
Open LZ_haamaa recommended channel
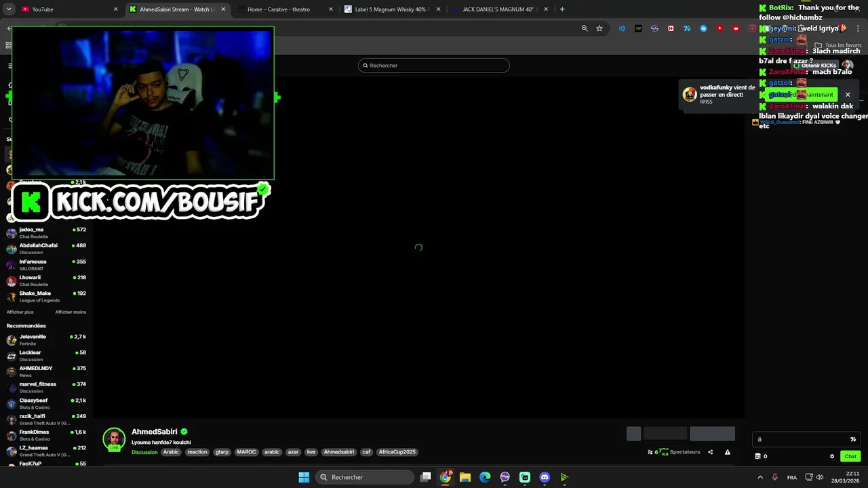coord(46,451)
